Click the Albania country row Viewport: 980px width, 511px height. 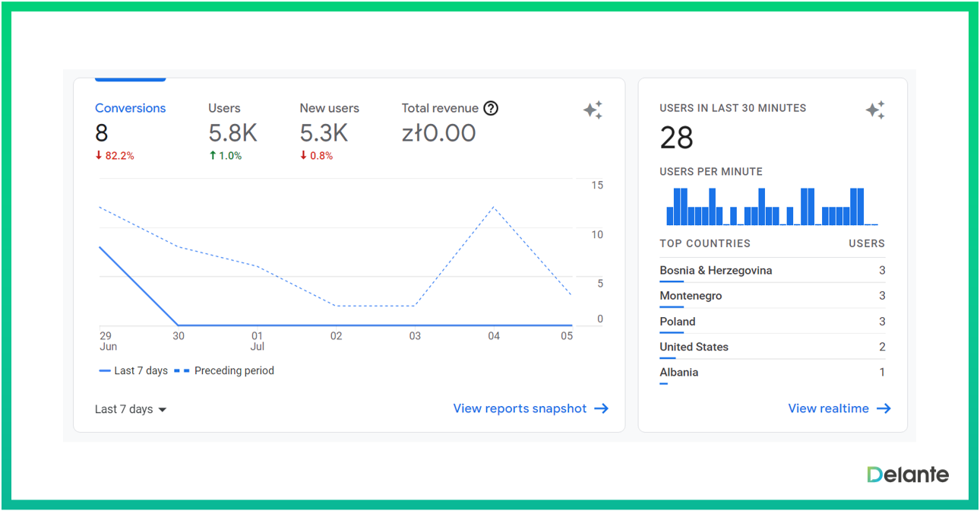tap(772, 373)
